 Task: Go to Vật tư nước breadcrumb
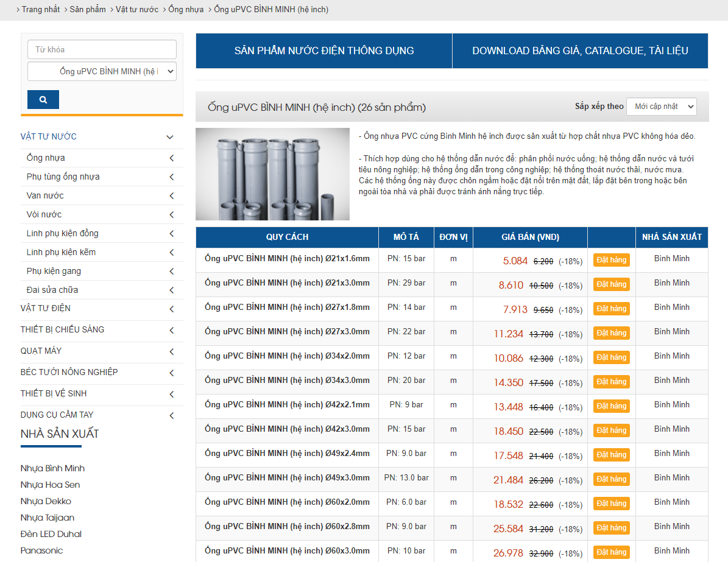pos(137,9)
